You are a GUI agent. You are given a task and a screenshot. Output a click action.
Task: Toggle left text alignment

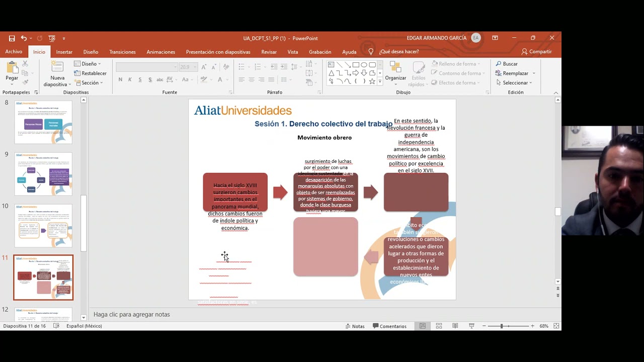pyautogui.click(x=242, y=79)
